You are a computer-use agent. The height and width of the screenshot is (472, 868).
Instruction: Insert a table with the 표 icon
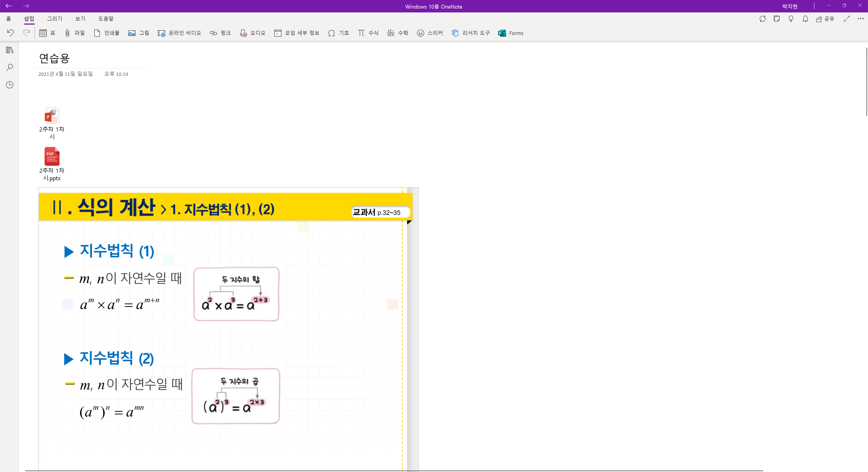(x=47, y=33)
